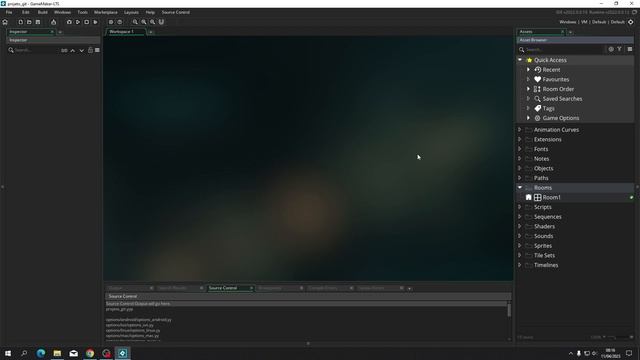Expand the Recent quick access item
This screenshot has width=640, height=360.
[528, 70]
